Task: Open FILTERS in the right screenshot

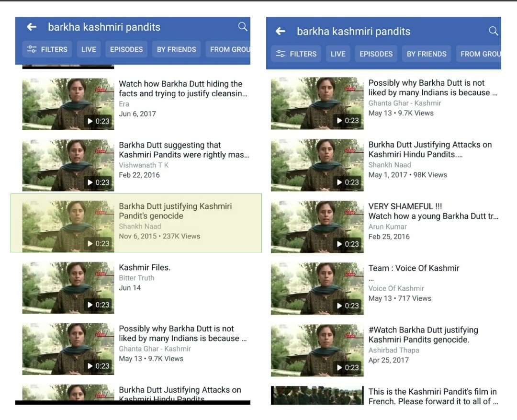Action: [296, 54]
